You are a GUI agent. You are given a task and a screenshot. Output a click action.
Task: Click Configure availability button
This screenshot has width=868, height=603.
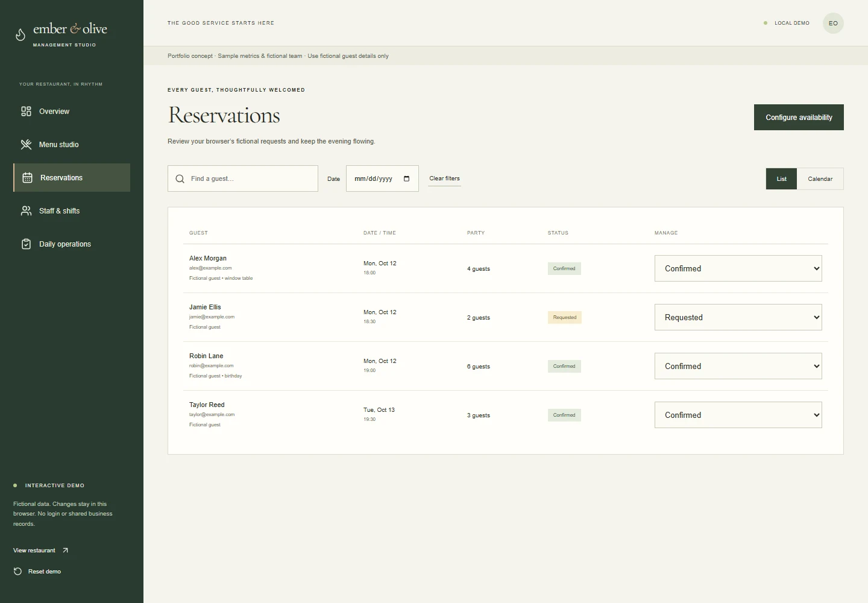point(799,118)
